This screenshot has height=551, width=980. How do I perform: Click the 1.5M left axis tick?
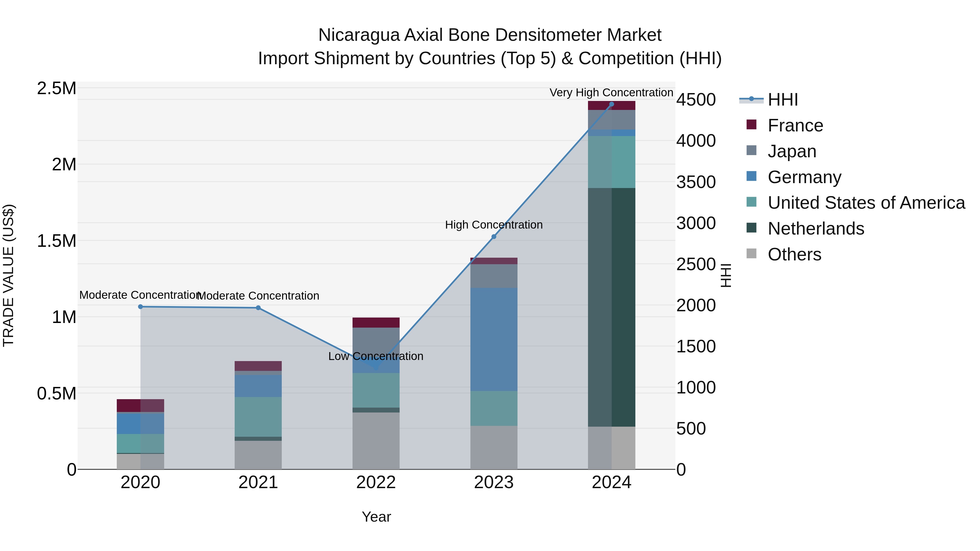57,241
